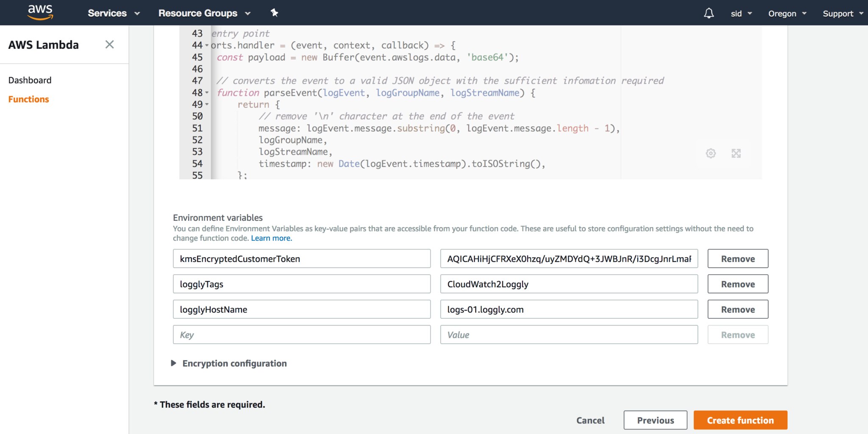Close the AWS Lambda sidebar panel

point(109,45)
